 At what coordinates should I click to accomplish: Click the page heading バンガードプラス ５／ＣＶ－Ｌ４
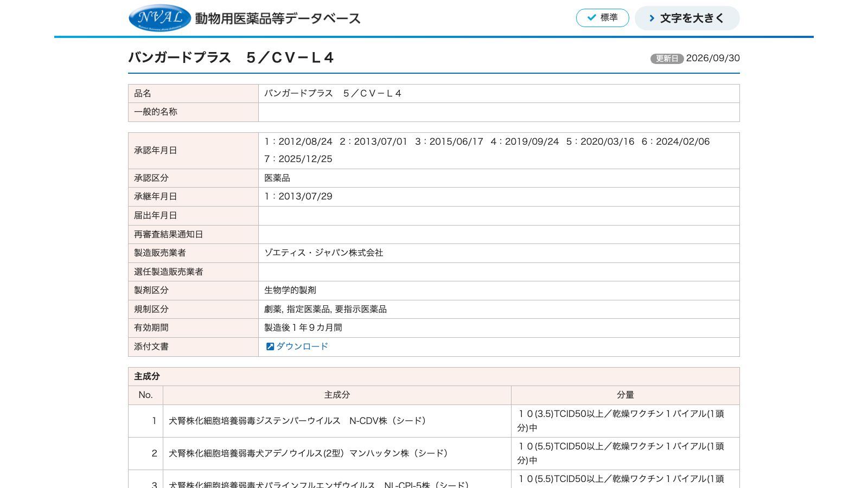[x=231, y=57]
